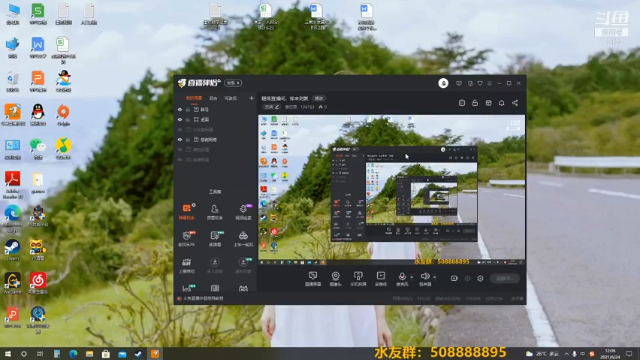Hide the first source layer via eye icon
Viewport: 640px width, 360px height.
tap(180, 109)
